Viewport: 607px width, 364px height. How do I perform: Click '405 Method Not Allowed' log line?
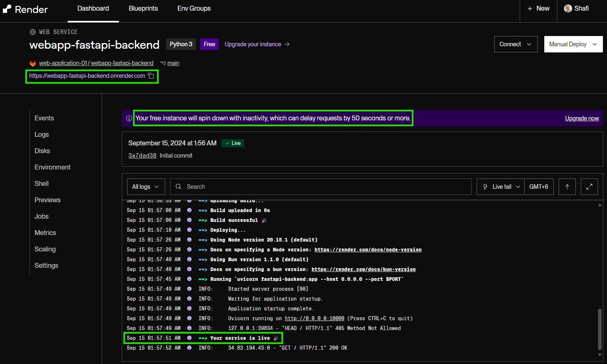tap(314, 328)
